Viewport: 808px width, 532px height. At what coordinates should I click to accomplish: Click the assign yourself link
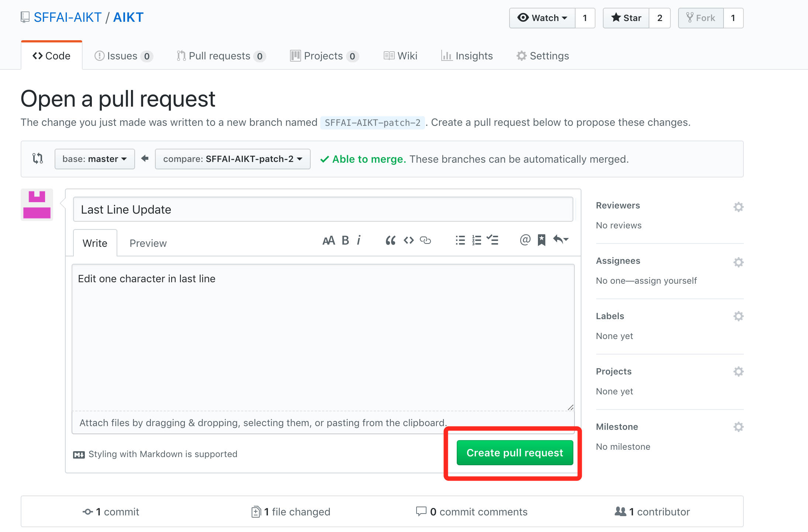(x=665, y=281)
